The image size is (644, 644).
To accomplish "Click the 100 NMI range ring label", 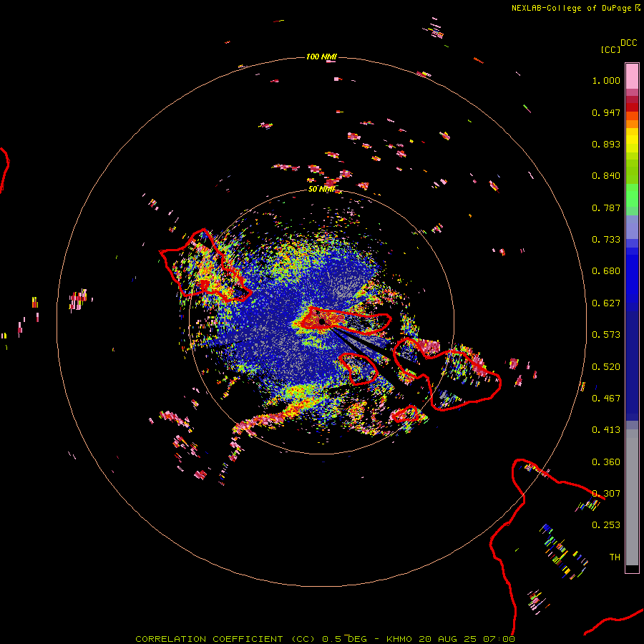I will [321, 57].
